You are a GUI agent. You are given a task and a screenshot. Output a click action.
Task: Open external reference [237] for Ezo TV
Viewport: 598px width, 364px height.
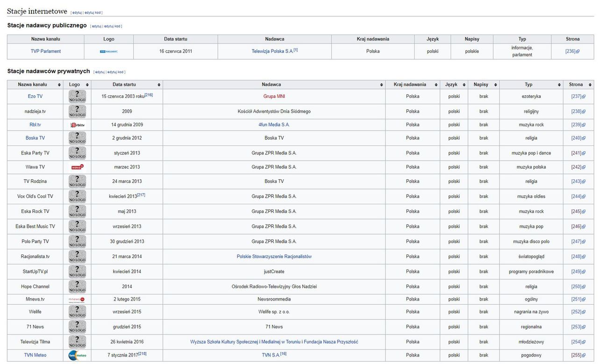click(578, 97)
